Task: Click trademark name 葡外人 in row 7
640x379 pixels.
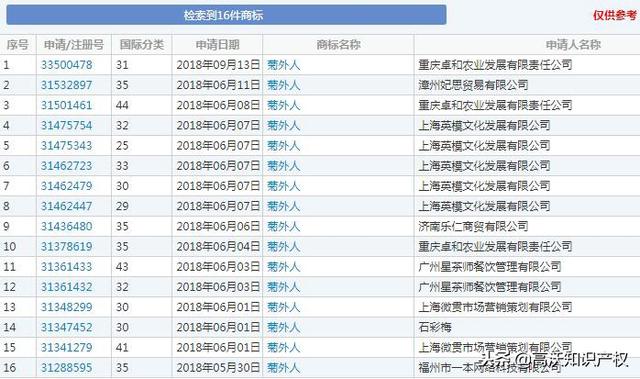Action: (x=284, y=186)
